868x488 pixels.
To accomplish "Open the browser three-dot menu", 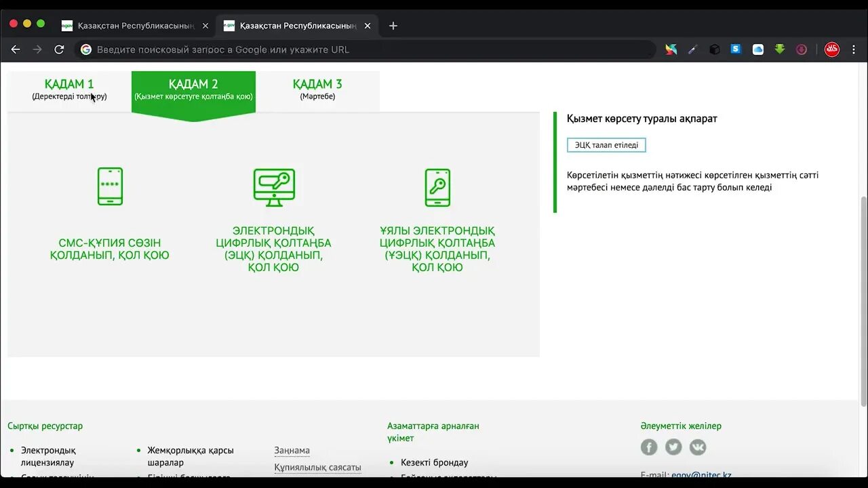I will coord(854,49).
